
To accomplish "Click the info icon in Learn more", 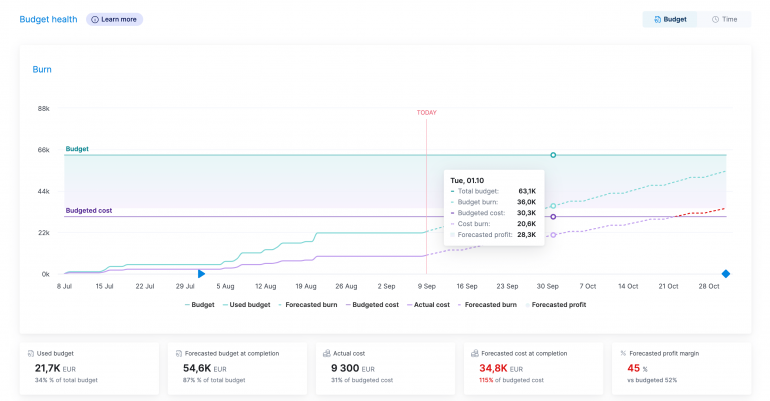I will pos(95,19).
